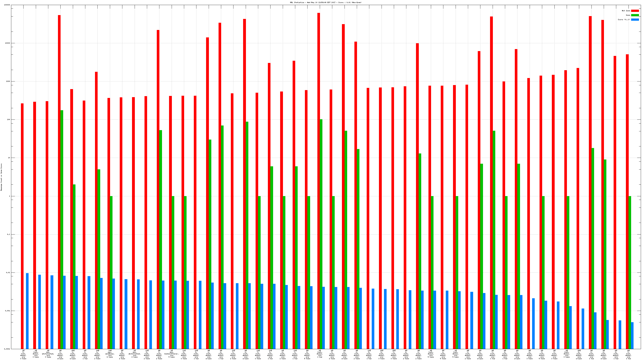
Task: Click the 100000 y-axis tick label
Action: click(x=7, y=5)
